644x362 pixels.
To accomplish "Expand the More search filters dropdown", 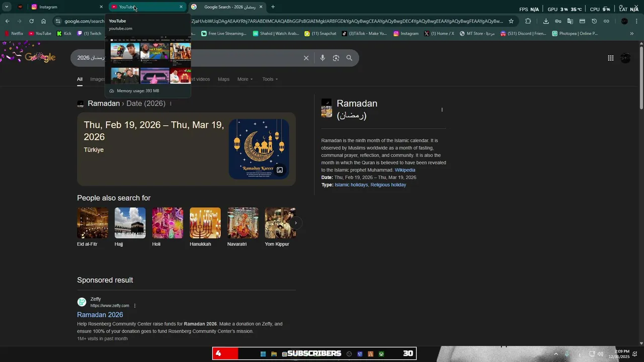I will (x=245, y=79).
